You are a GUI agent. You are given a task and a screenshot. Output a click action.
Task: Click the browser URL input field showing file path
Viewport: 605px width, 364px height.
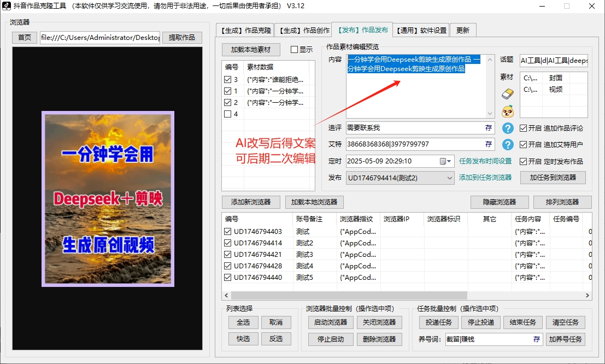pos(99,38)
